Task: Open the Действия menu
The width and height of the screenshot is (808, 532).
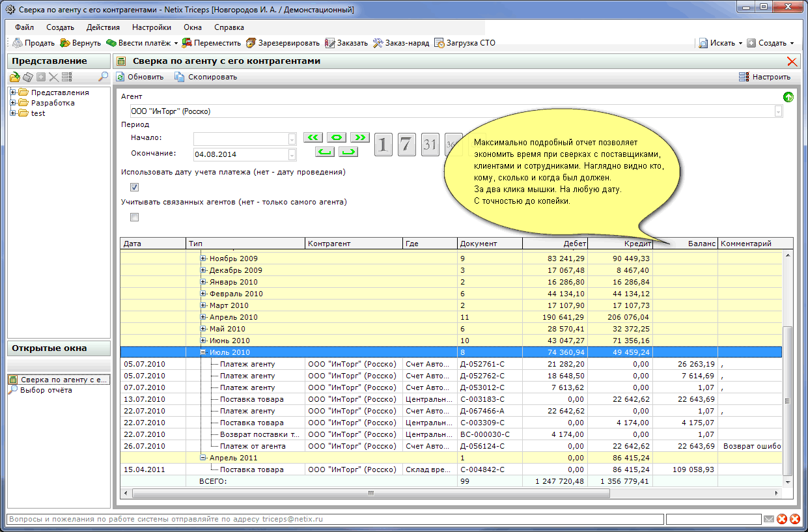Action: pyautogui.click(x=103, y=27)
